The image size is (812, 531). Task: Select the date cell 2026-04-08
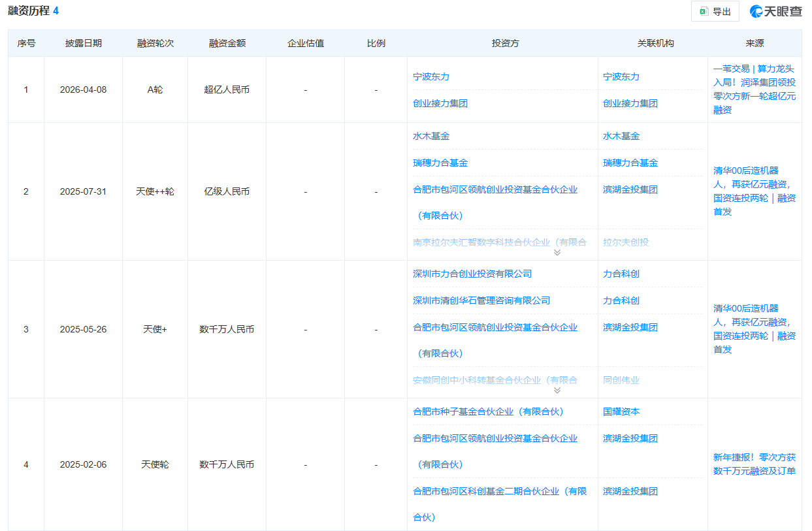(83, 89)
